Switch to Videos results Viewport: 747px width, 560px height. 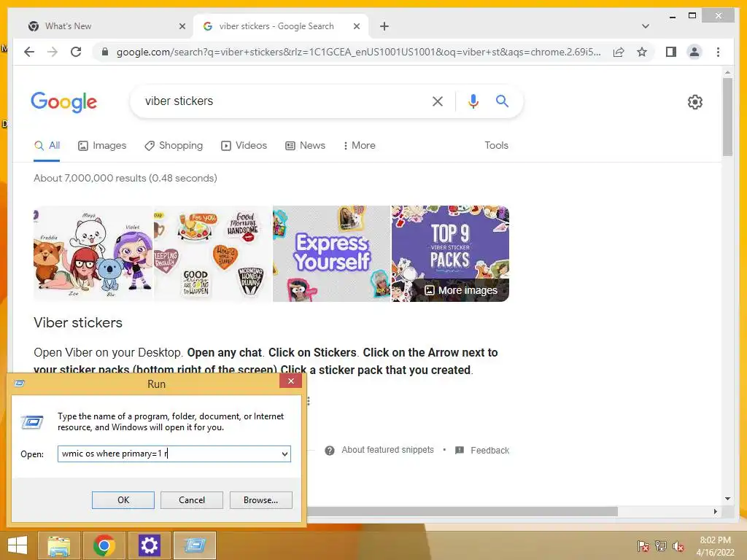(x=244, y=146)
